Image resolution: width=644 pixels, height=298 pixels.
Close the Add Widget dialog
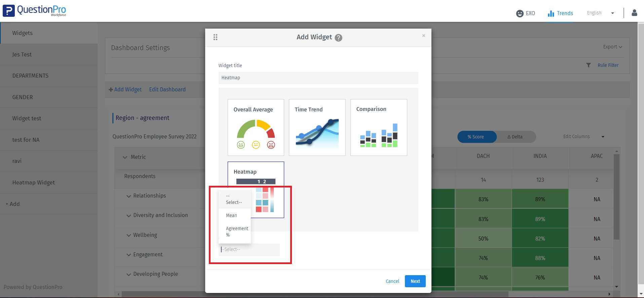(x=424, y=36)
